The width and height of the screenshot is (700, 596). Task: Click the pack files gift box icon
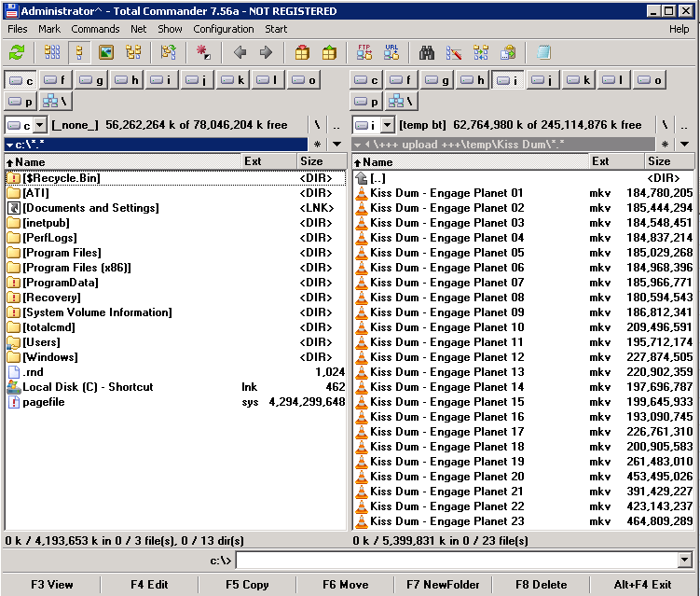click(x=302, y=52)
